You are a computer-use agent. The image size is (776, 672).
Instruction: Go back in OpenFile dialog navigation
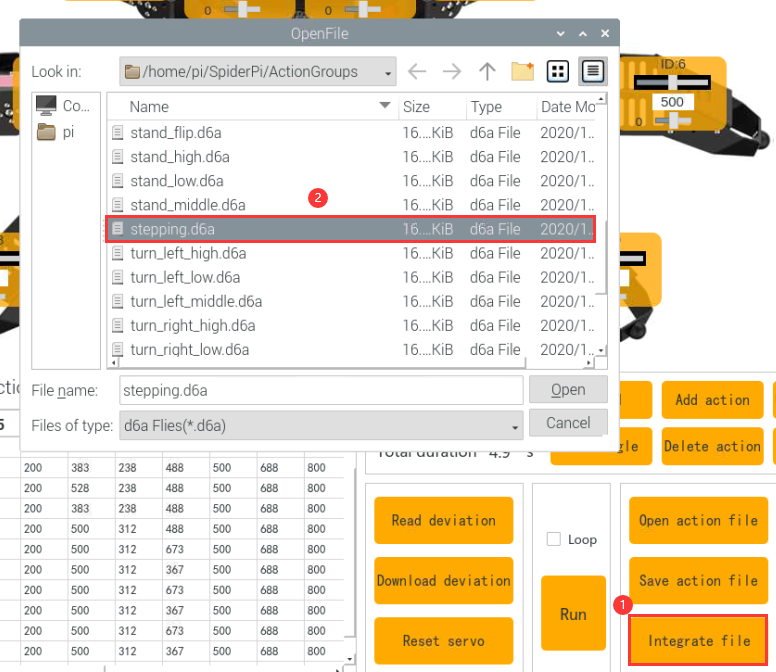coord(417,71)
